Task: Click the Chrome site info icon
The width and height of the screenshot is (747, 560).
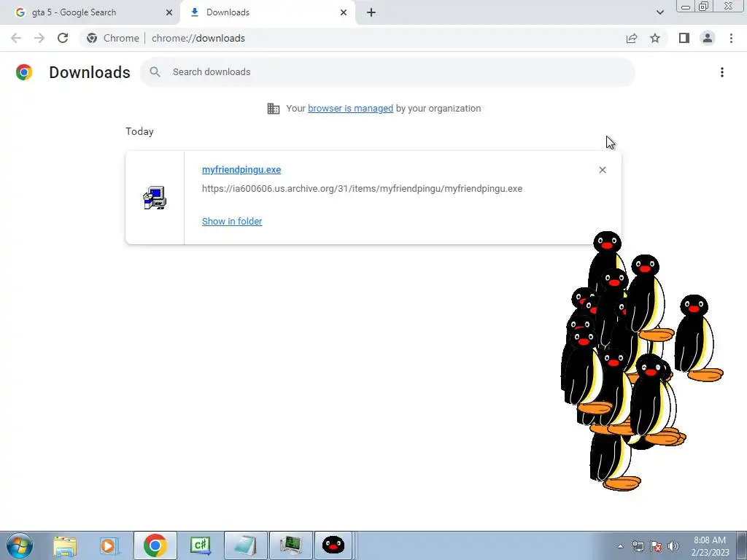Action: pos(92,38)
